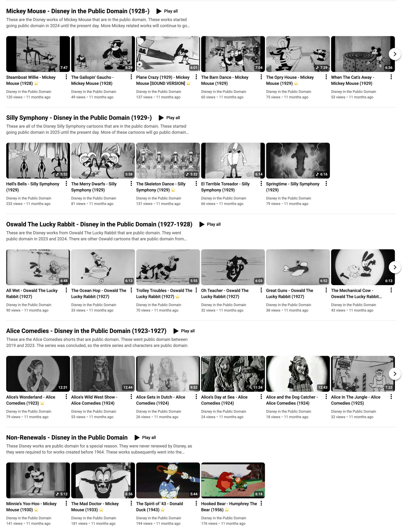The width and height of the screenshot is (409, 532).
Task: Play all Silly Symphony playlist videos
Action: click(169, 118)
